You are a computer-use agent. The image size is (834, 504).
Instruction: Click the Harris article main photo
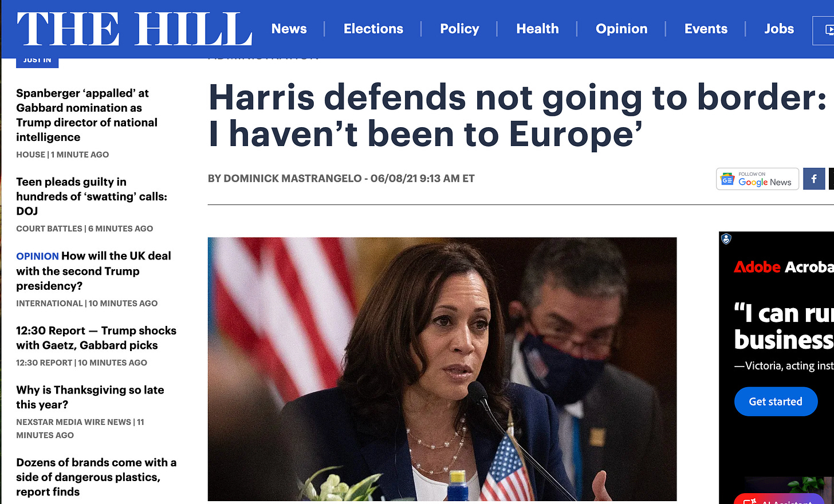pos(442,369)
